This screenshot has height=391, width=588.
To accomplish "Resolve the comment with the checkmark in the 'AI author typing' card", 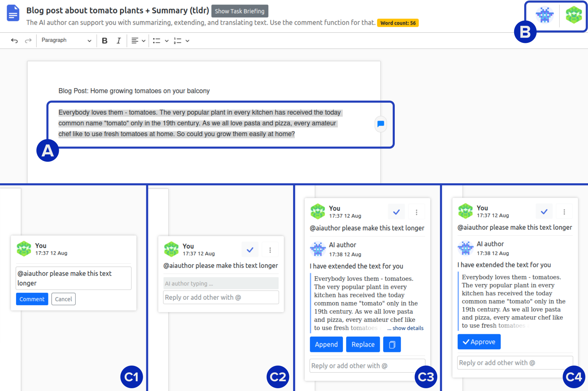I will (x=250, y=250).
